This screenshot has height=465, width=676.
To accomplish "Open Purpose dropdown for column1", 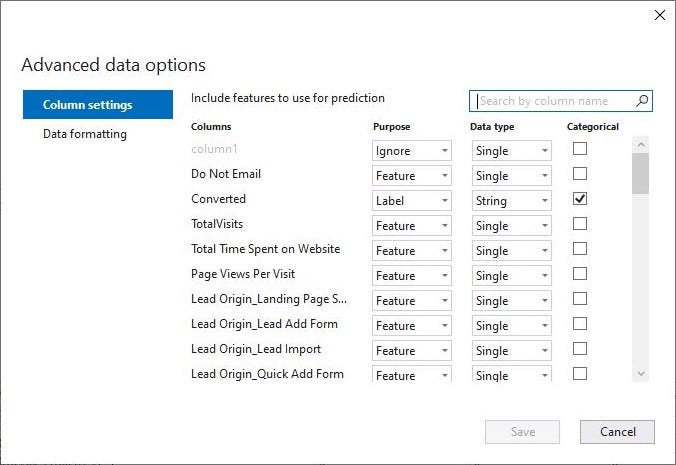I will [x=412, y=151].
